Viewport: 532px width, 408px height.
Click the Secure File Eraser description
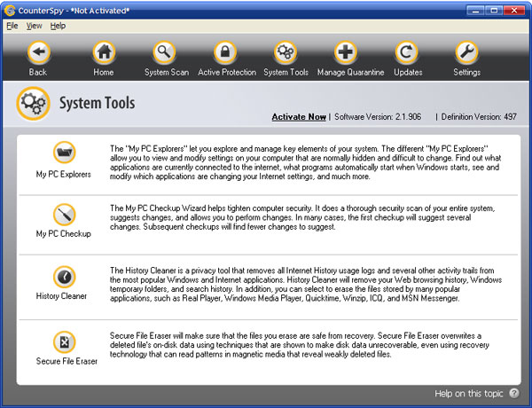pos(300,345)
